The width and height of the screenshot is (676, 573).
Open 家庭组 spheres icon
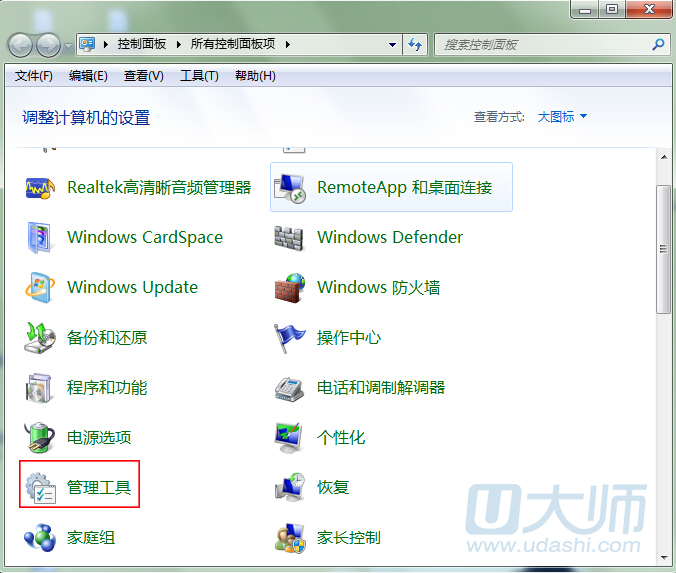[x=40, y=537]
